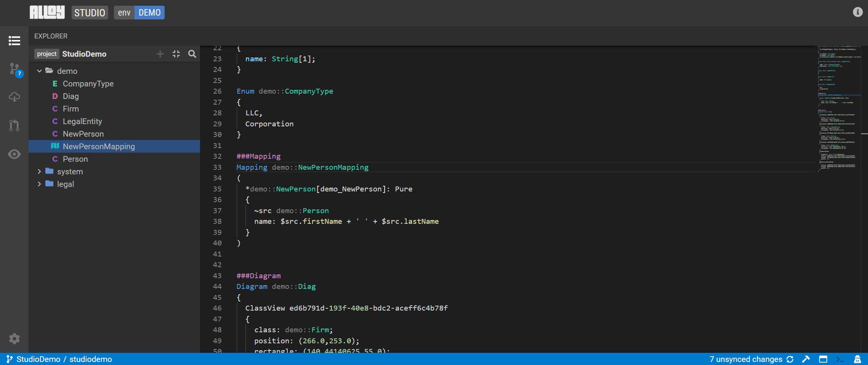Expand the system folder
This screenshot has width=868, height=365.
[x=39, y=172]
